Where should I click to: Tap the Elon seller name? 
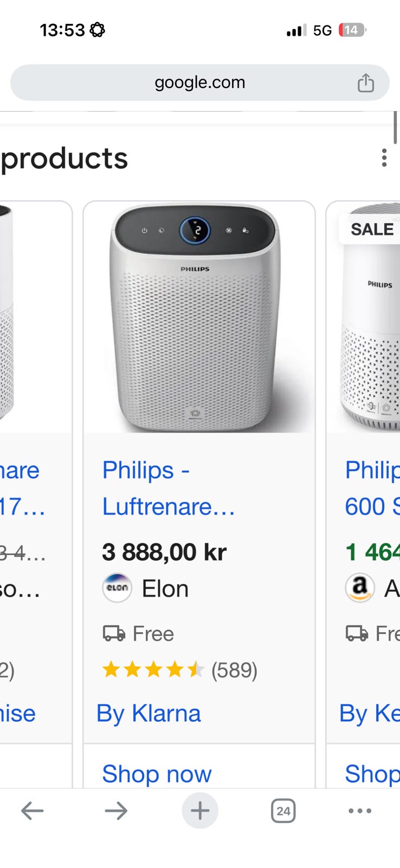click(165, 589)
